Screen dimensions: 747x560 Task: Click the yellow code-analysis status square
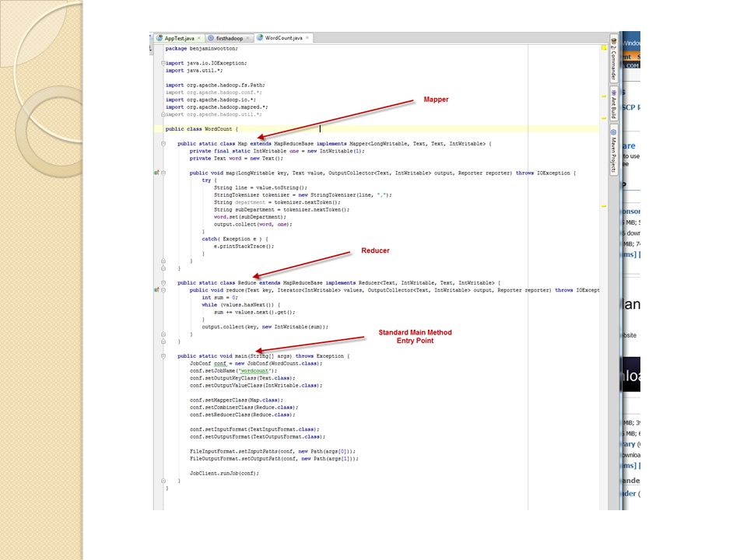604,47
